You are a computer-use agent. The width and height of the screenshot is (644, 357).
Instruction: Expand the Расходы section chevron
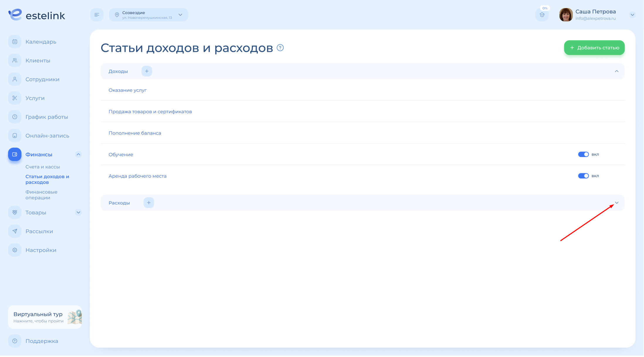coord(617,203)
